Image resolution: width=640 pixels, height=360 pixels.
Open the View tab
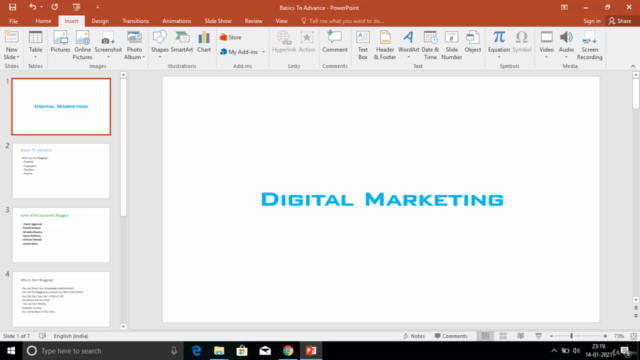[x=282, y=21]
